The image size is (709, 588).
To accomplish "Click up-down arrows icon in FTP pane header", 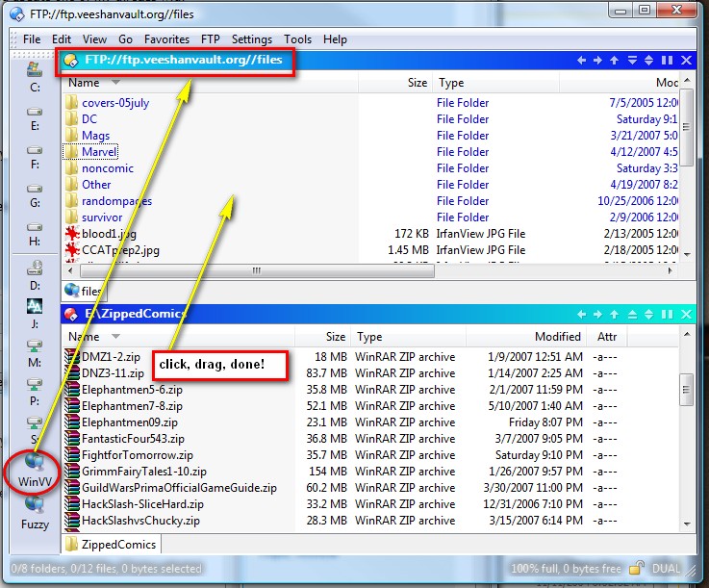I will 648,61.
